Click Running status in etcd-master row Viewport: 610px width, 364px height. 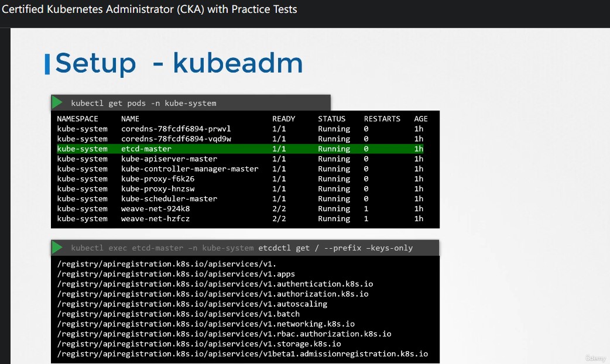tap(334, 149)
